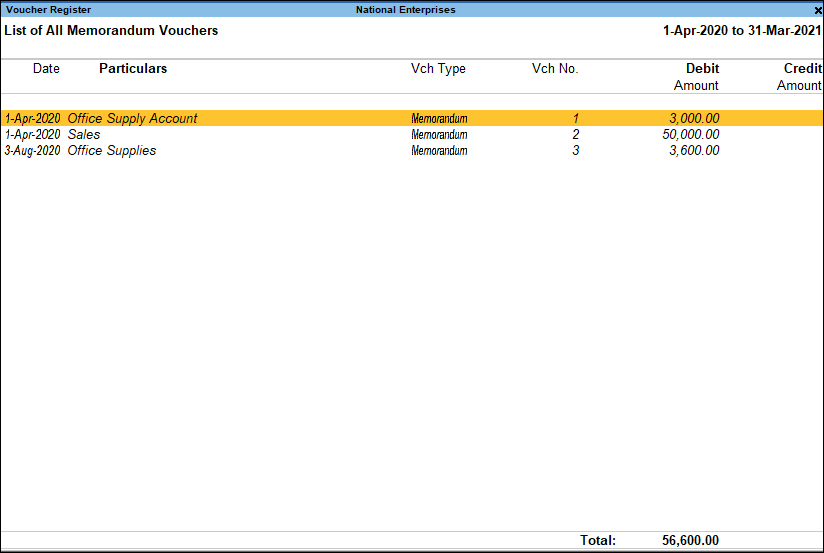Click the Particulars column header
The height and width of the screenshot is (553, 824).
133,68
